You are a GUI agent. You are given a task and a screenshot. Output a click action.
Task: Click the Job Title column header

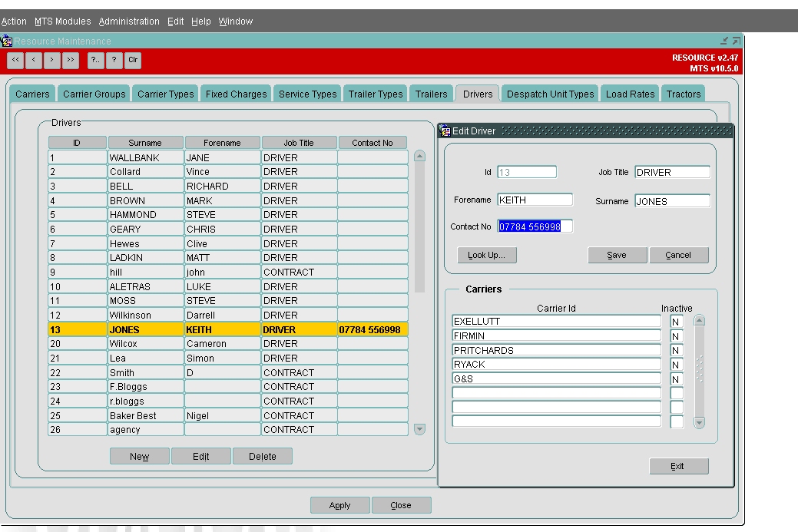point(299,143)
